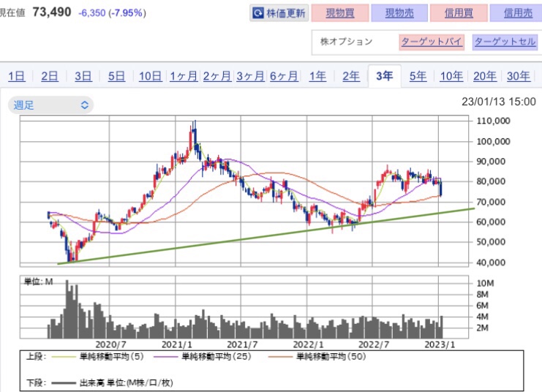The height and width of the screenshot is (392, 542).
Task: Switch chart to the 6ヶ月 tab
Action: tap(284, 76)
